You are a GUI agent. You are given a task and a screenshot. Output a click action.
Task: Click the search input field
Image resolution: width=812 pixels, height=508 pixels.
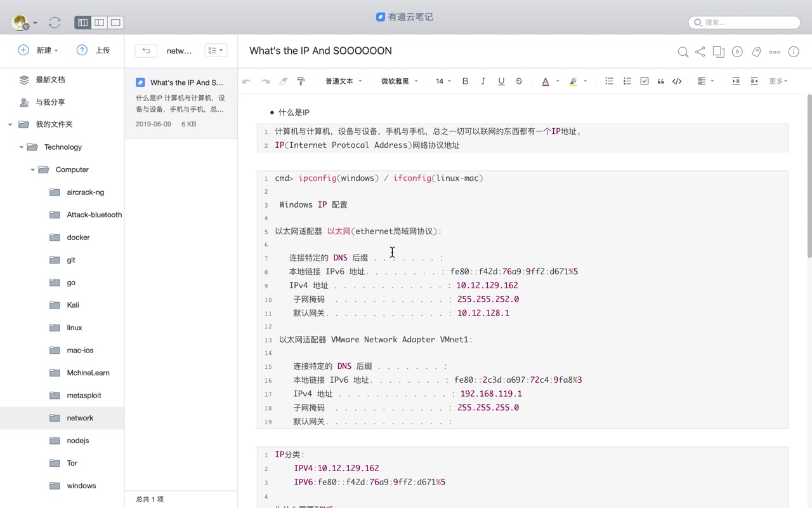pyautogui.click(x=744, y=22)
